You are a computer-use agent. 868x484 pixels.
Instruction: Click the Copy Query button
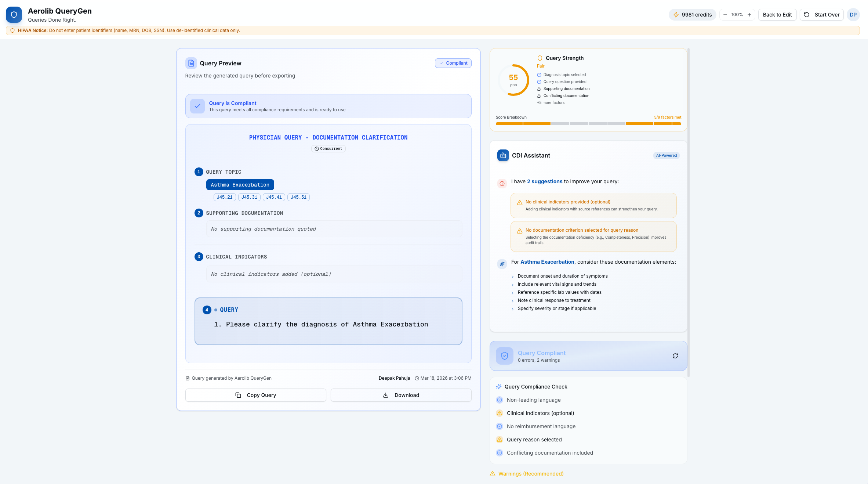pos(255,395)
